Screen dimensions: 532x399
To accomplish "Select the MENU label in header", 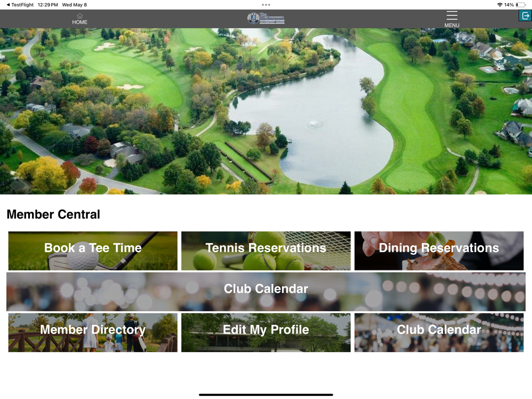I will tap(452, 25).
